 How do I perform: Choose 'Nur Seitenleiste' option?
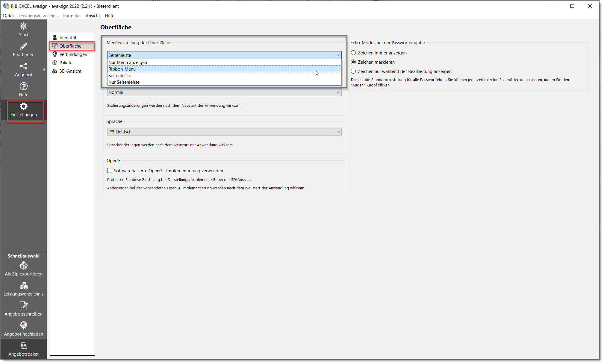(x=224, y=82)
